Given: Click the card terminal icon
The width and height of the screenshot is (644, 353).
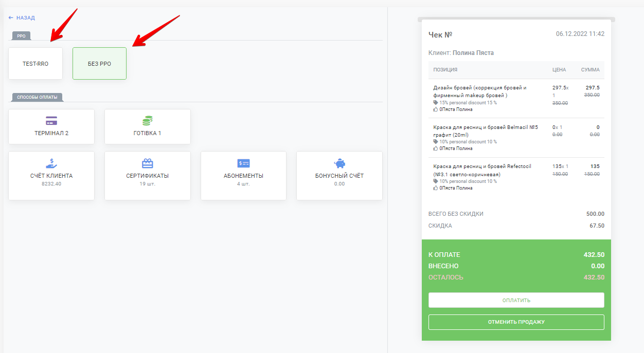Looking at the screenshot, I should click(51, 121).
